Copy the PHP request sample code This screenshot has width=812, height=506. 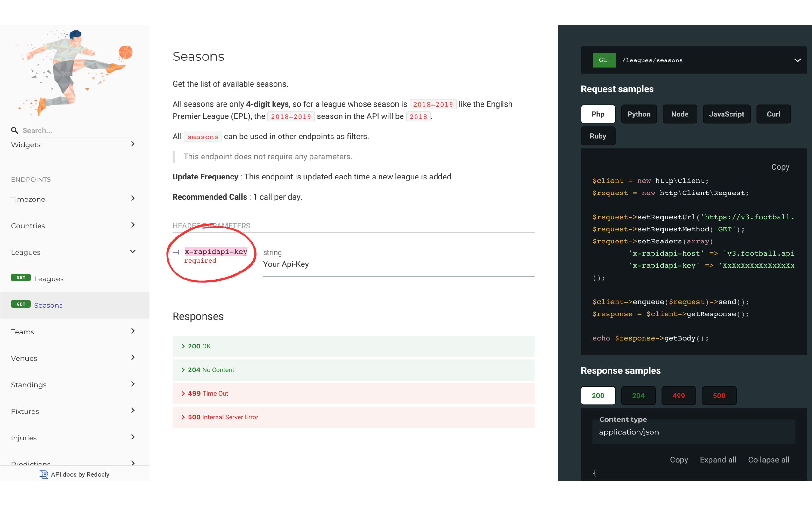click(x=780, y=167)
